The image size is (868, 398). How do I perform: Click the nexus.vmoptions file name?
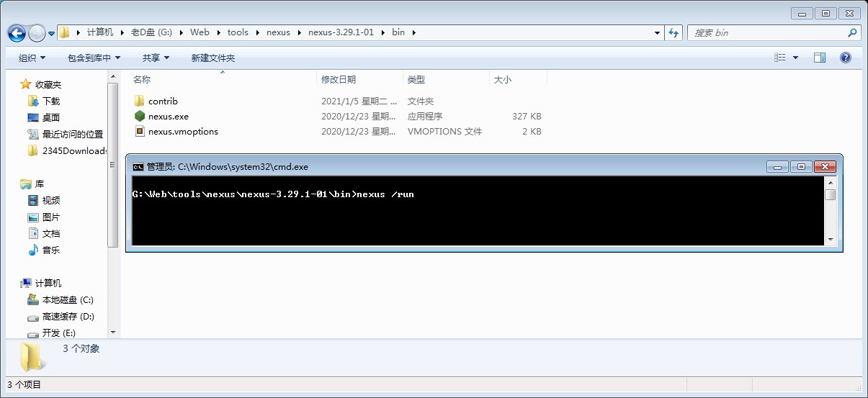click(x=183, y=132)
